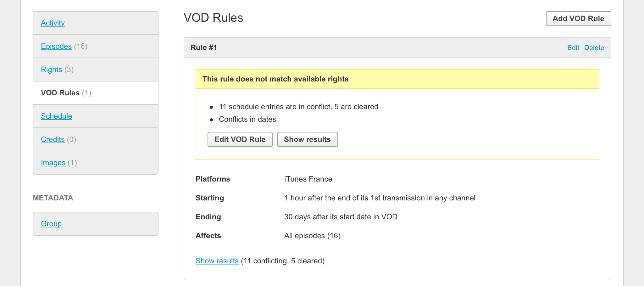Click the Add VOD Rule button

(x=578, y=19)
